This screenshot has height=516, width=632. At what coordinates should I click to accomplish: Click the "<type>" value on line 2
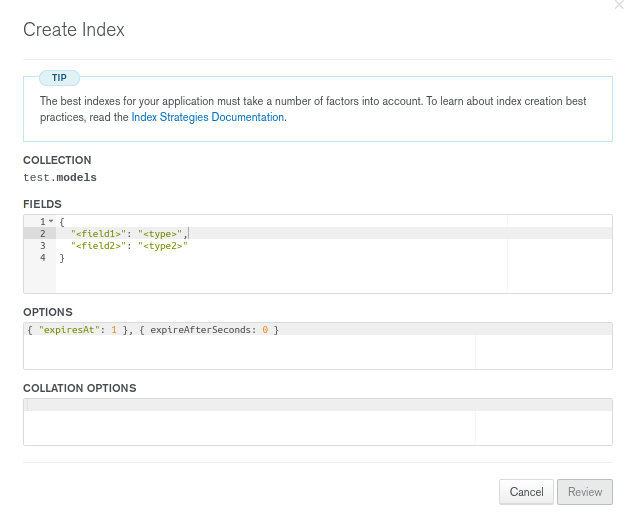pyautogui.click(x=160, y=233)
